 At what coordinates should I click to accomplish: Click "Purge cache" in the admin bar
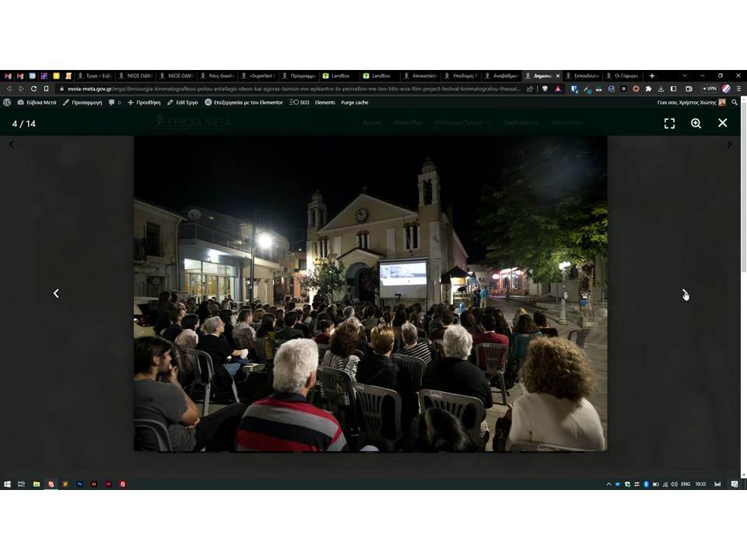[355, 103]
